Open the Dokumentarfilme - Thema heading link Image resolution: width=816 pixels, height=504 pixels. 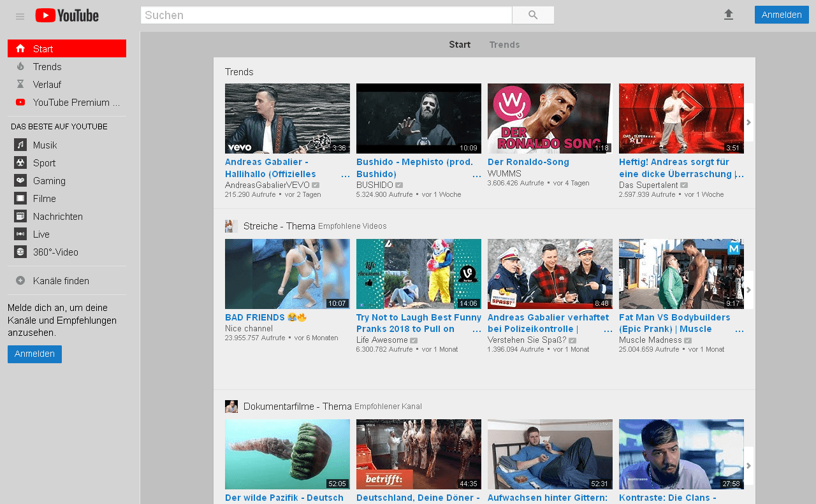(x=298, y=407)
